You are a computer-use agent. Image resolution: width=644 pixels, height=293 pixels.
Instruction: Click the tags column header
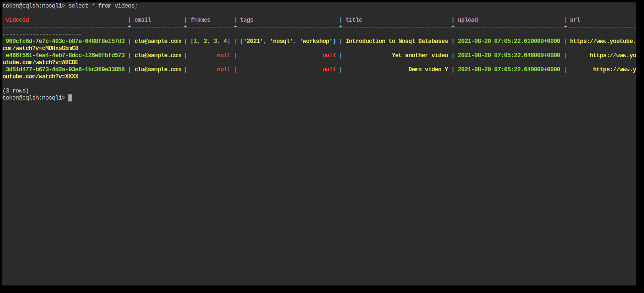pyautogui.click(x=246, y=19)
